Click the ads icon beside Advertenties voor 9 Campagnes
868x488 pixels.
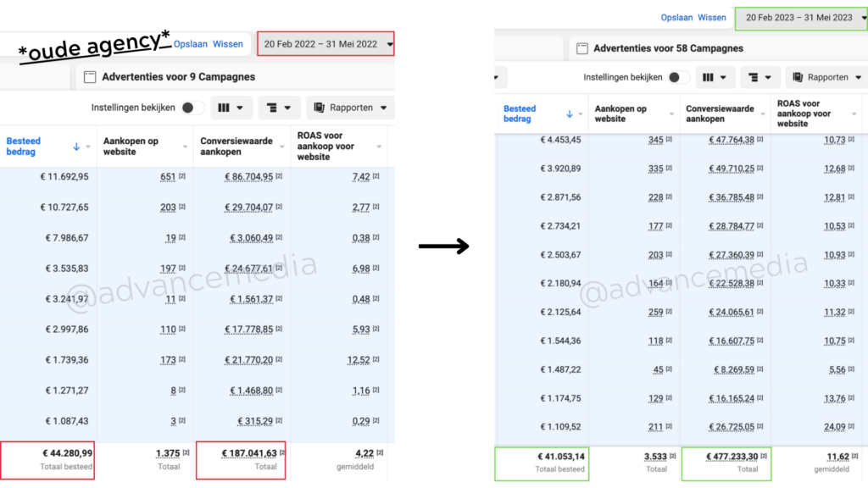pyautogui.click(x=90, y=77)
